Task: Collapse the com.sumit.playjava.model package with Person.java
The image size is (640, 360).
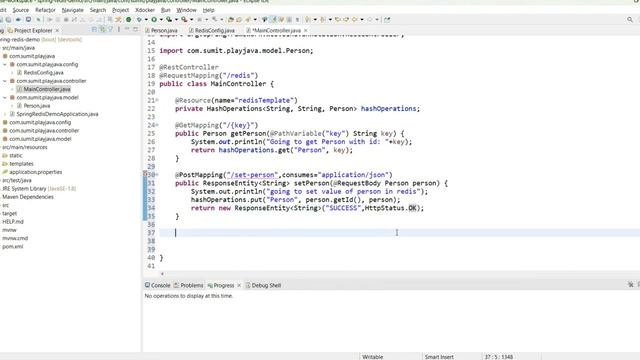Action: pos(5,98)
